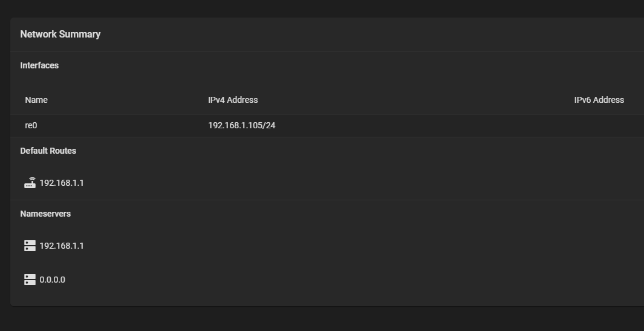Click the Name column header

pos(36,100)
